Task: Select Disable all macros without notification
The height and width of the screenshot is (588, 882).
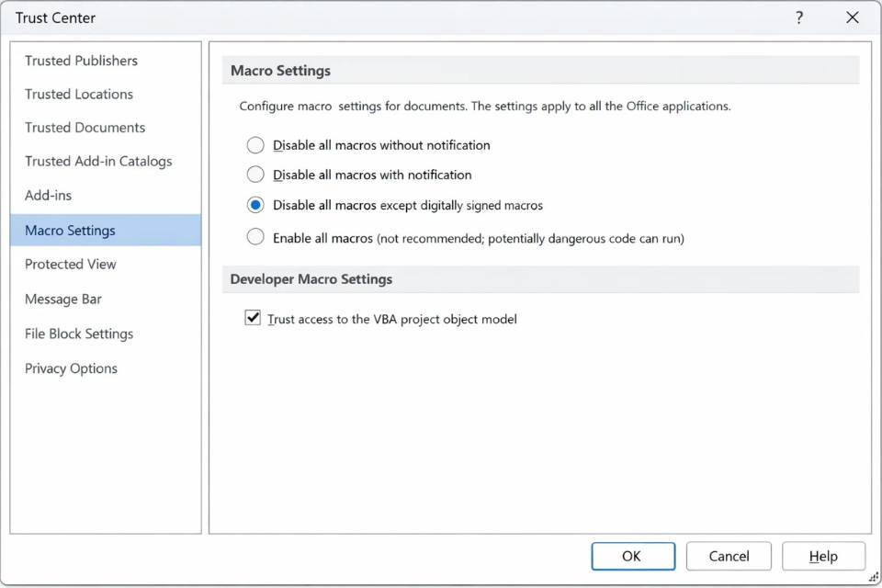Action: tap(255, 145)
